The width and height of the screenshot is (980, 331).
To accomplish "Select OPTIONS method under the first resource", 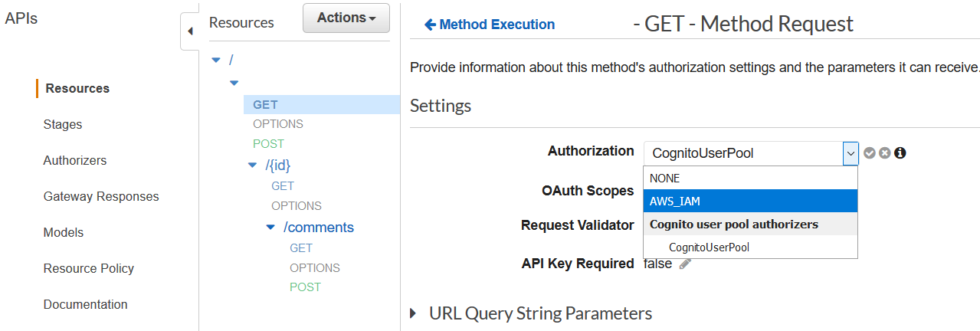I will pos(278,124).
